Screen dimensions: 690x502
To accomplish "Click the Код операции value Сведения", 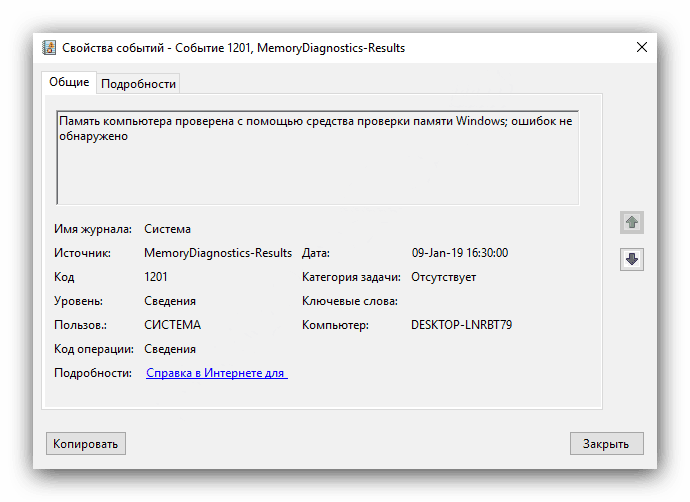I will coord(170,349).
